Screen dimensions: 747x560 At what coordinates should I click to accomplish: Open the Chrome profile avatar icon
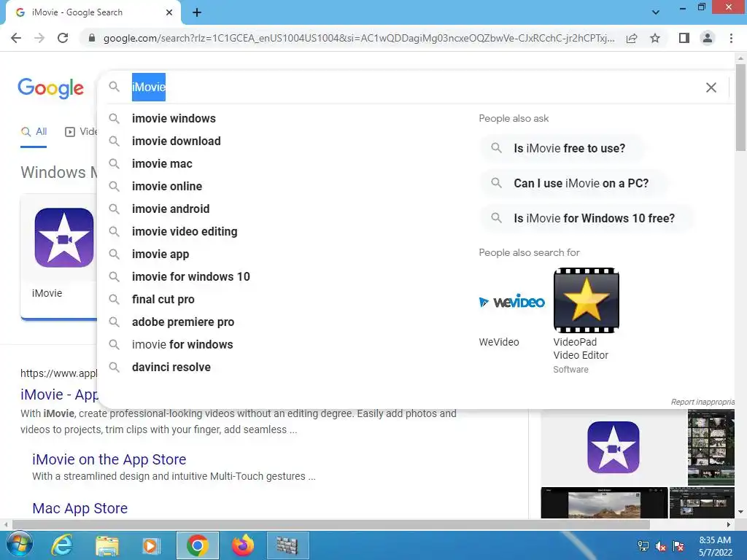pos(708,38)
